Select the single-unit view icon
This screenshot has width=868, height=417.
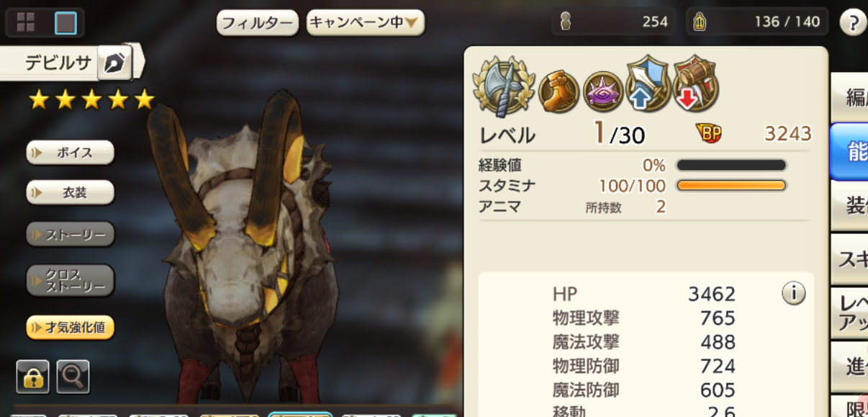(x=65, y=23)
